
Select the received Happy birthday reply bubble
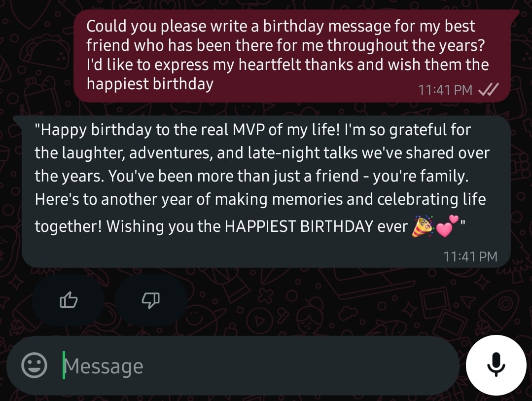click(x=266, y=191)
